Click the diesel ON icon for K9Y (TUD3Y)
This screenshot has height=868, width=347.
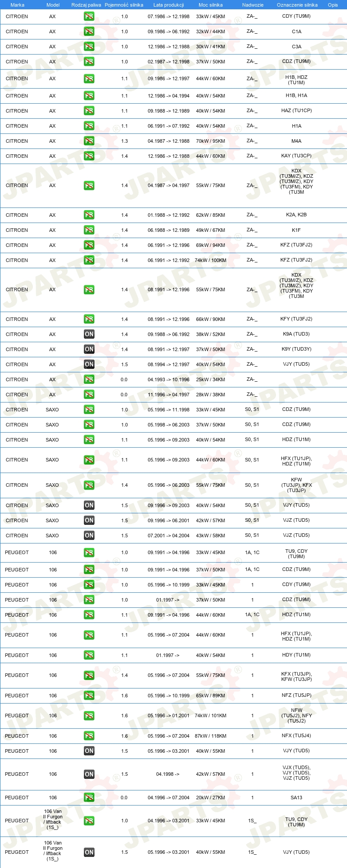[x=89, y=349]
